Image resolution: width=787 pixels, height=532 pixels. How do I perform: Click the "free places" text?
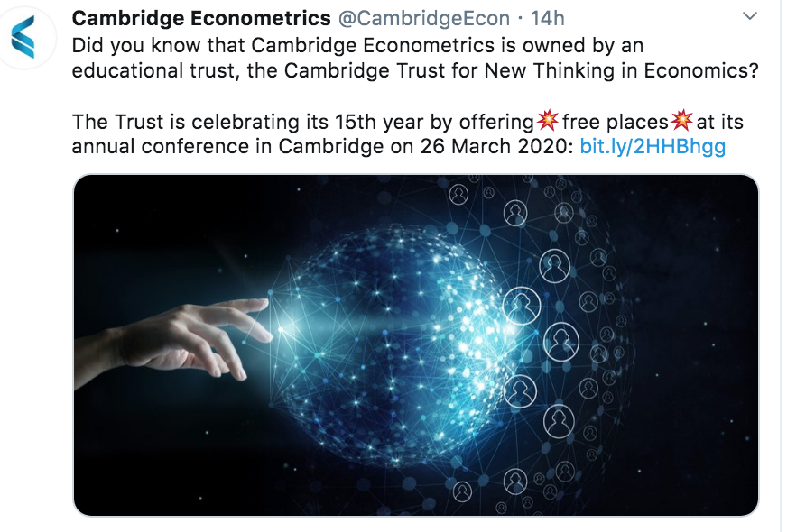(x=614, y=122)
